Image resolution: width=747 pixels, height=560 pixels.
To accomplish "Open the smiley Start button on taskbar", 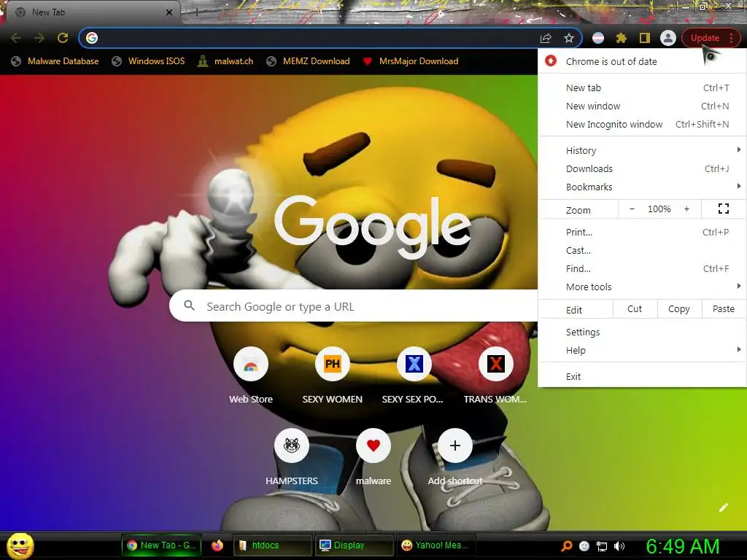I will (x=20, y=545).
